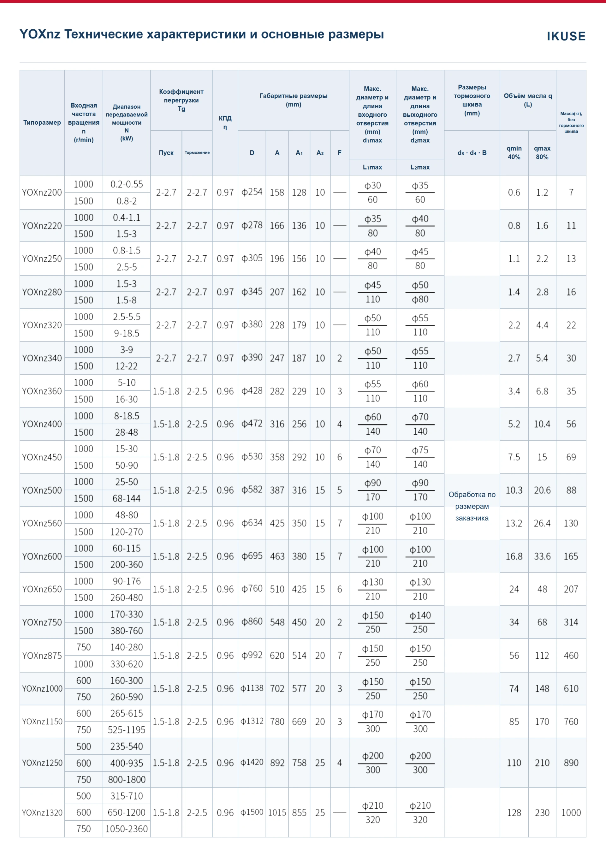Select the YOXnz1000 model cell
Screen dimensions: 606x868
click(x=42, y=688)
